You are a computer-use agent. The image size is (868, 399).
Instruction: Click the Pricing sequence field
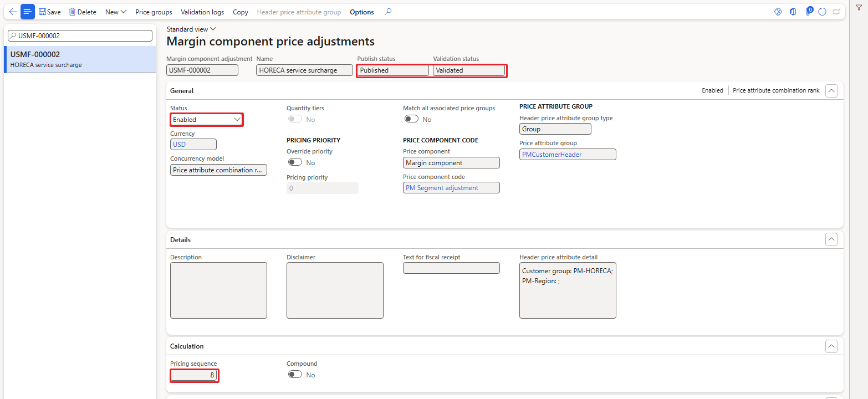point(194,375)
